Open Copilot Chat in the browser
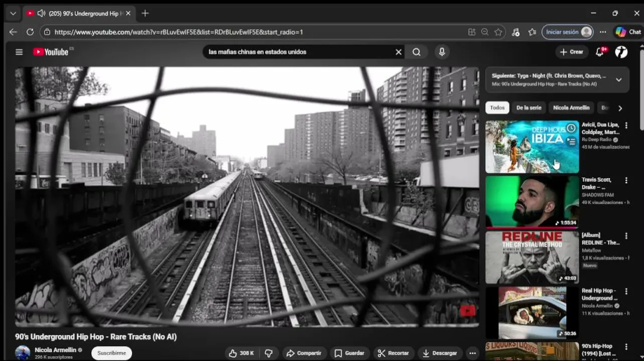This screenshot has width=644, height=361. pos(628,32)
